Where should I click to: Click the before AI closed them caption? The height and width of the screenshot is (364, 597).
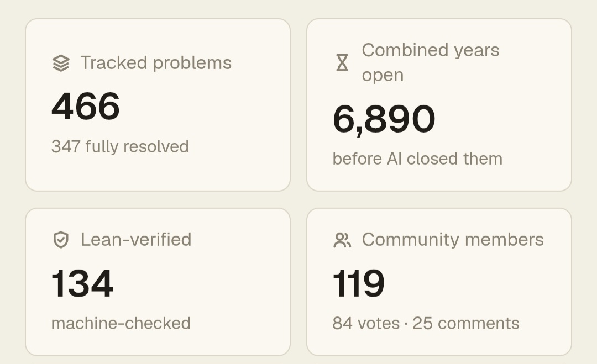pos(417,159)
